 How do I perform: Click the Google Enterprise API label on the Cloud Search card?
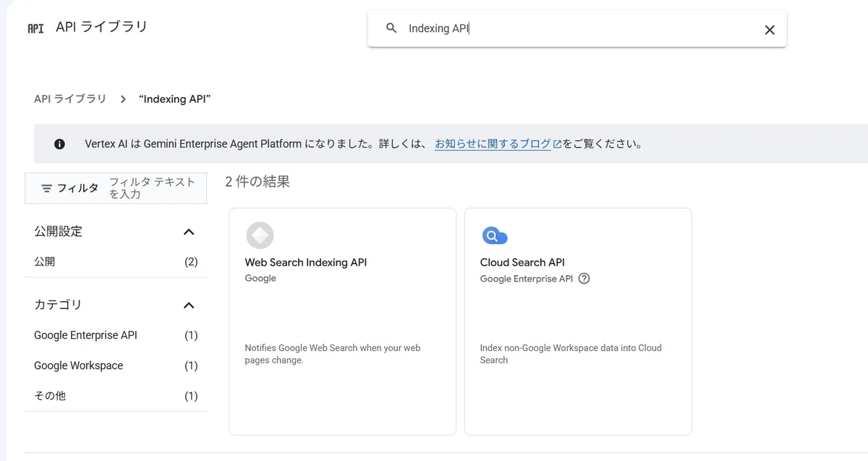(527, 279)
